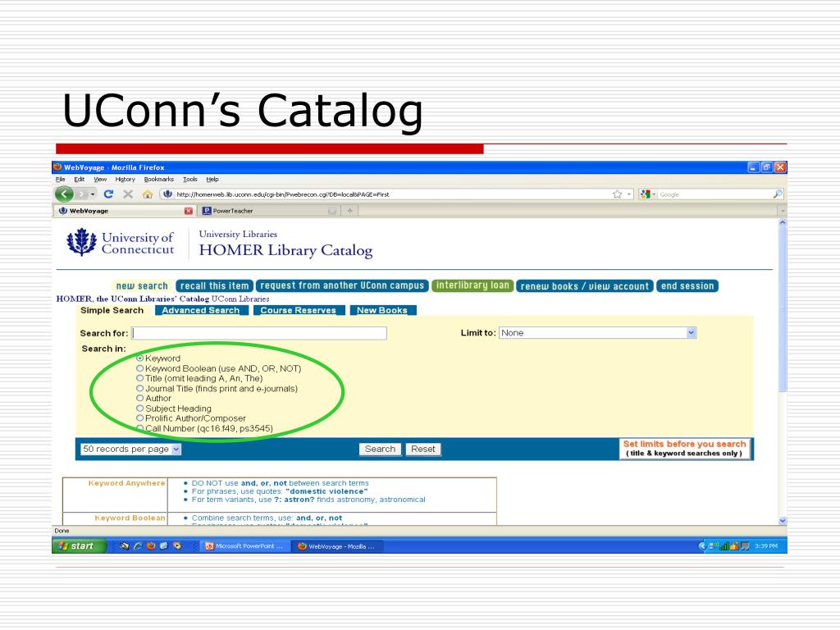Open the Limit to dropdown
This screenshot has width=840, height=630.
pyautogui.click(x=597, y=333)
